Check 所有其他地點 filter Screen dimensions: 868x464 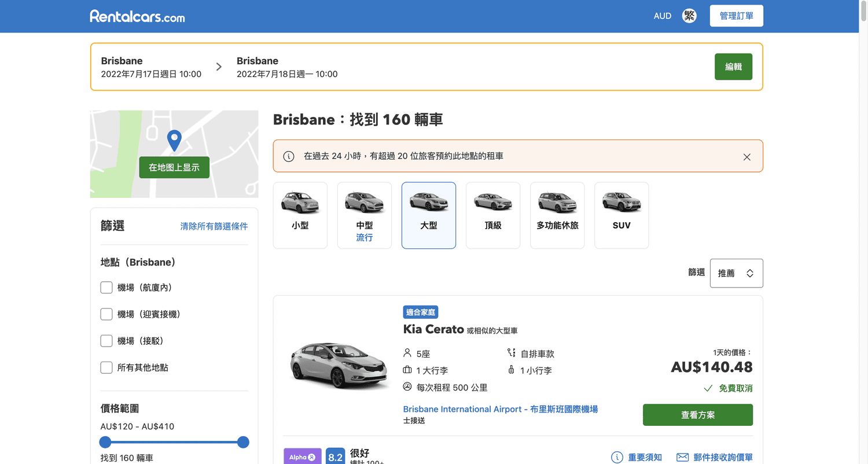pyautogui.click(x=106, y=367)
